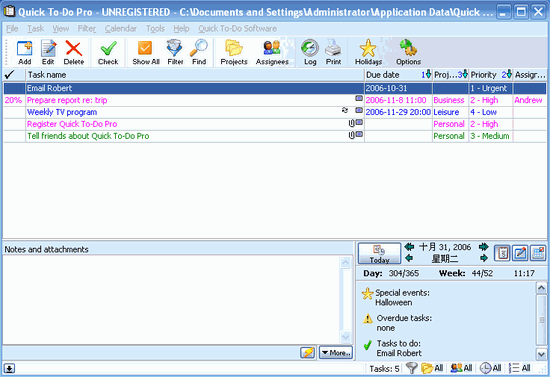550x377 pixels.
Task: Click the priority All list indicator
Action: pos(519,368)
